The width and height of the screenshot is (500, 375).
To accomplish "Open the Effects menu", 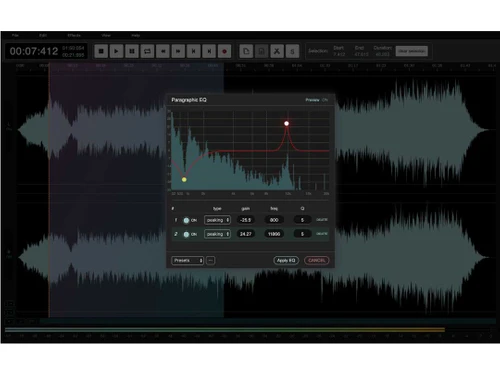I will [74, 35].
